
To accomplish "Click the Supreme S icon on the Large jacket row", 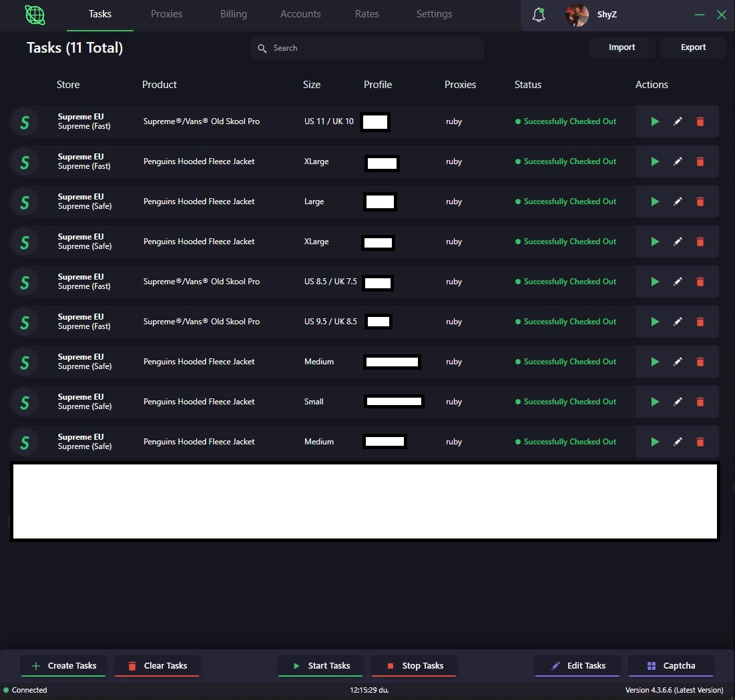I will click(x=25, y=202).
